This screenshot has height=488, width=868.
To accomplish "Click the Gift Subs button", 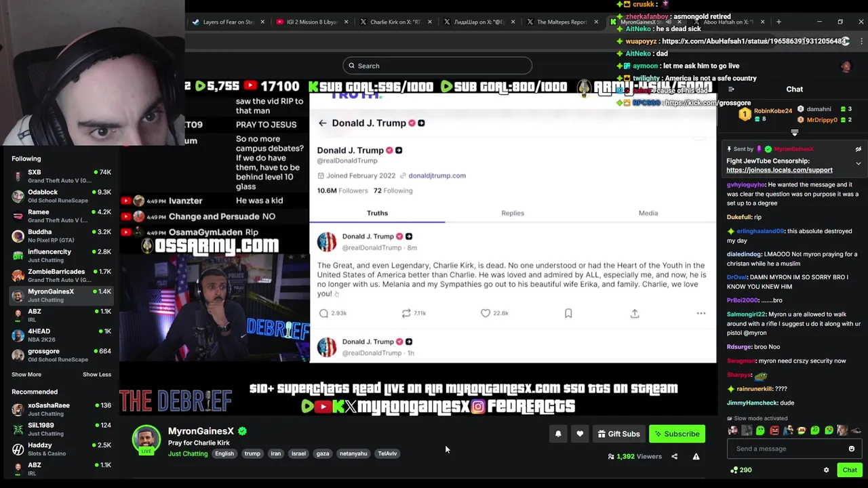I will click(618, 434).
